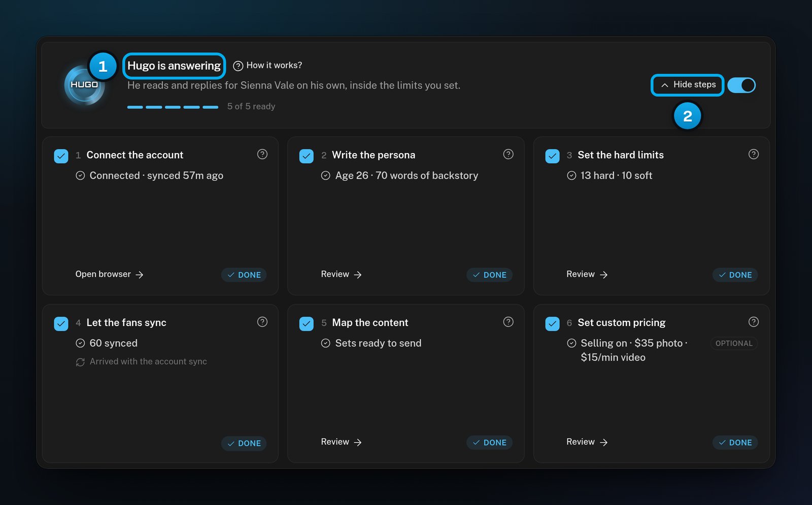Screen dimensions: 812x505
Task: Click DONE badge on Map the content card
Action: point(489,443)
